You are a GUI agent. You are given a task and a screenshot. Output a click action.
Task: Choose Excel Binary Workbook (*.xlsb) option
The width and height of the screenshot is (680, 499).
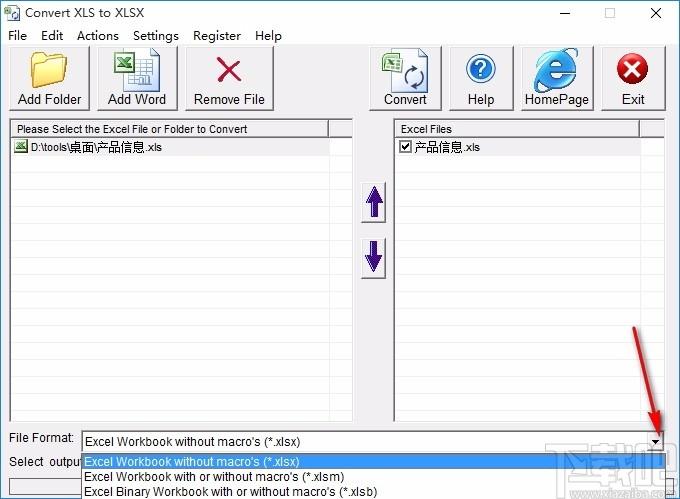(373, 492)
